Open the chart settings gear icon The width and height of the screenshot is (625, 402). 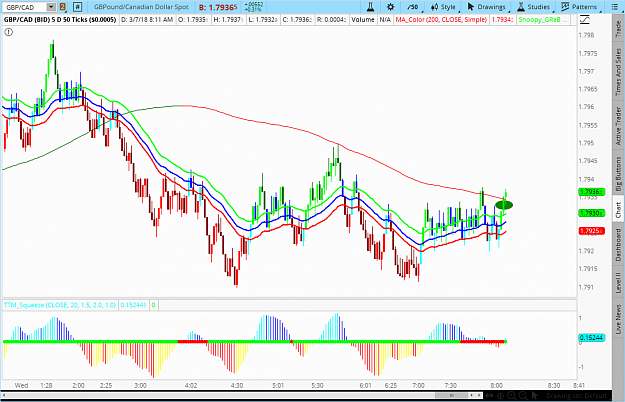click(391, 7)
